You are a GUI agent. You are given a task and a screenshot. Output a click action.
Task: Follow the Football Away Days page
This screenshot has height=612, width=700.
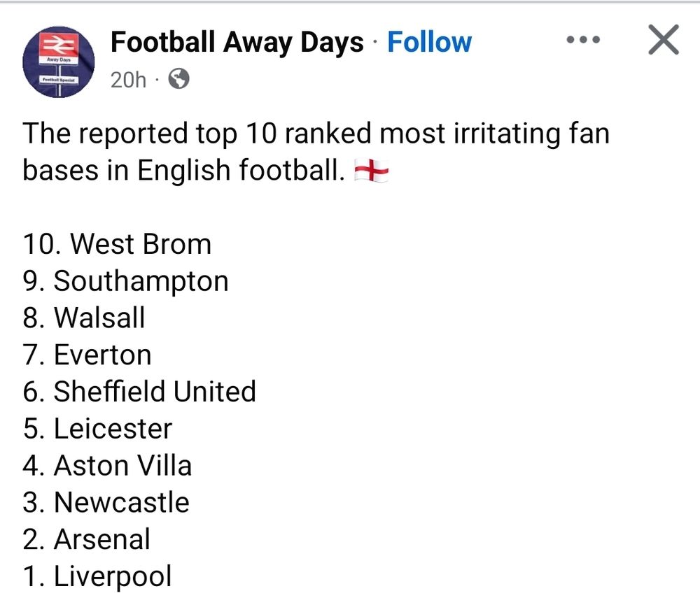pos(429,43)
